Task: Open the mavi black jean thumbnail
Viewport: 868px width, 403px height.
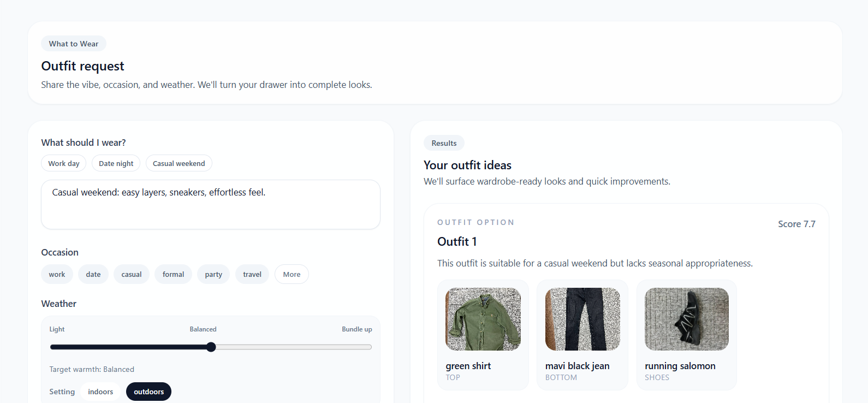Action: (x=582, y=319)
